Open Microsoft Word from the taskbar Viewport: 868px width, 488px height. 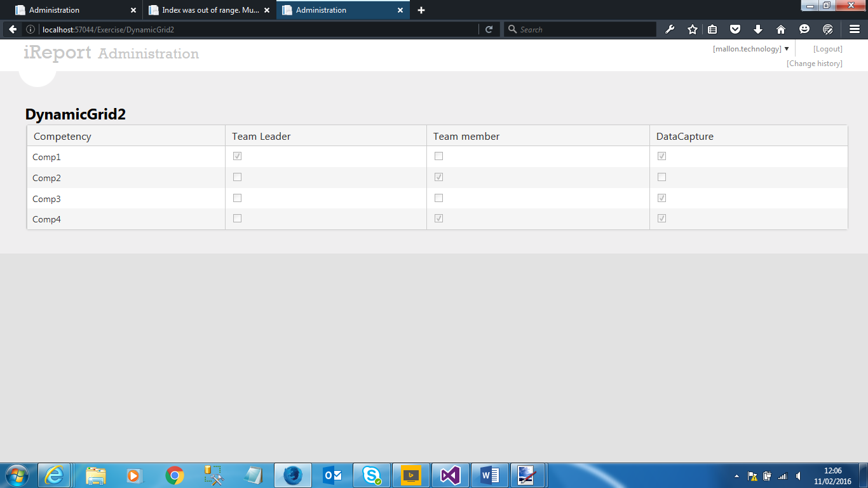490,475
